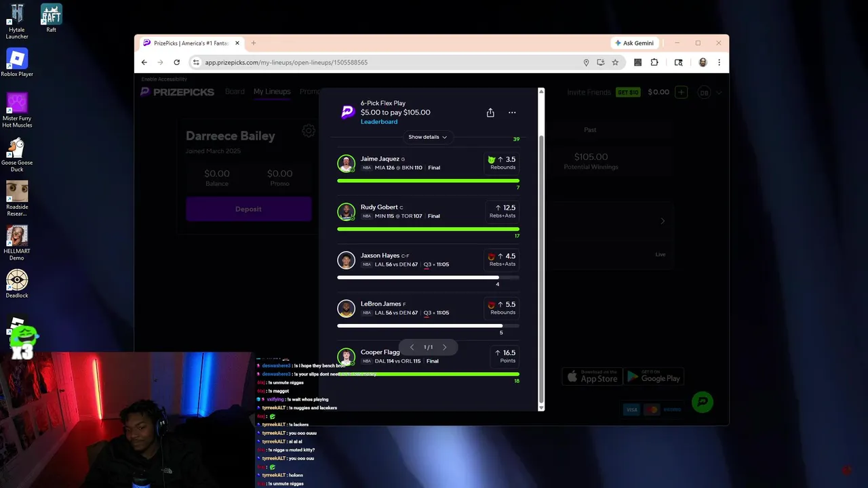
Task: Click the DB account avatar
Action: coord(704,92)
